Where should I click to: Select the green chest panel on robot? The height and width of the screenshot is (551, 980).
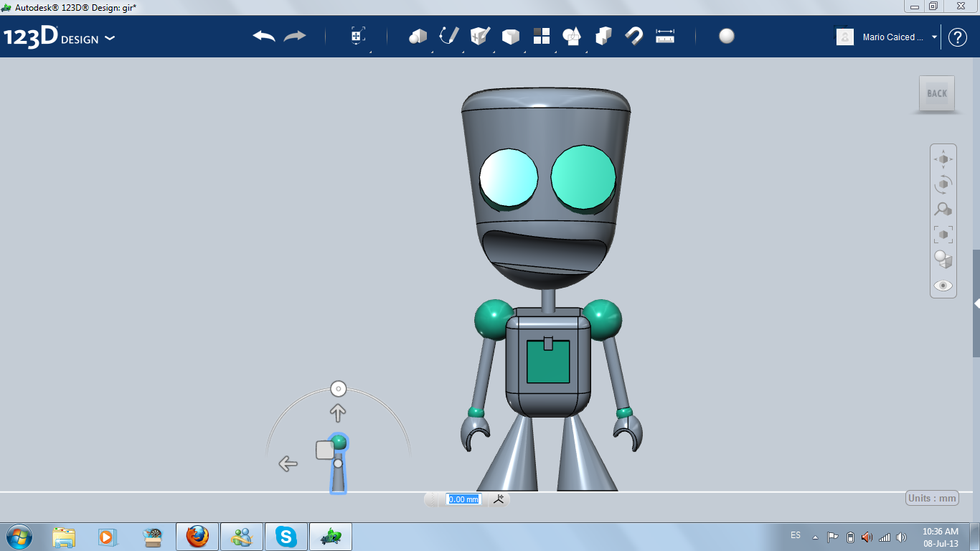pos(548,362)
